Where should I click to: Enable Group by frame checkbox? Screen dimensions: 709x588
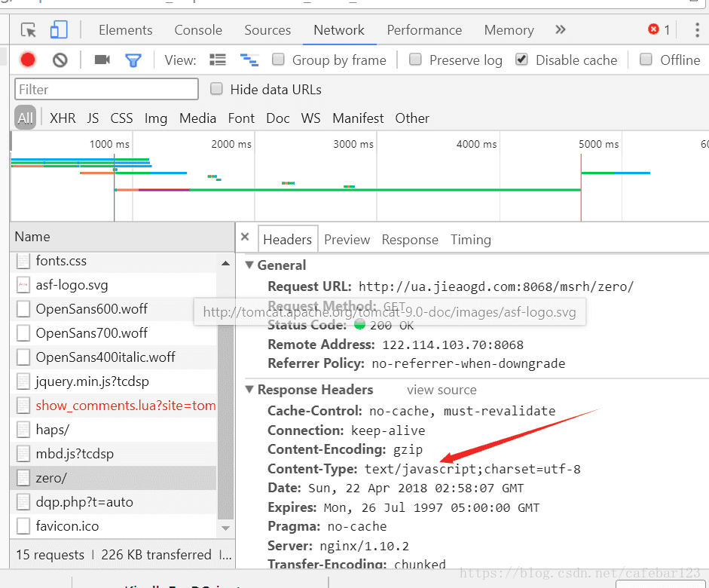click(278, 60)
